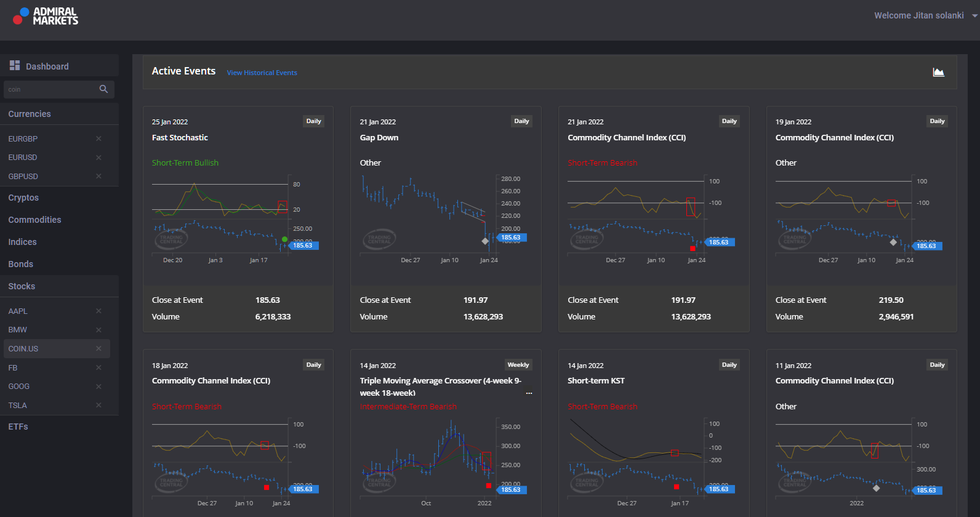Expand the Cryptos category
The image size is (980, 517).
(23, 198)
